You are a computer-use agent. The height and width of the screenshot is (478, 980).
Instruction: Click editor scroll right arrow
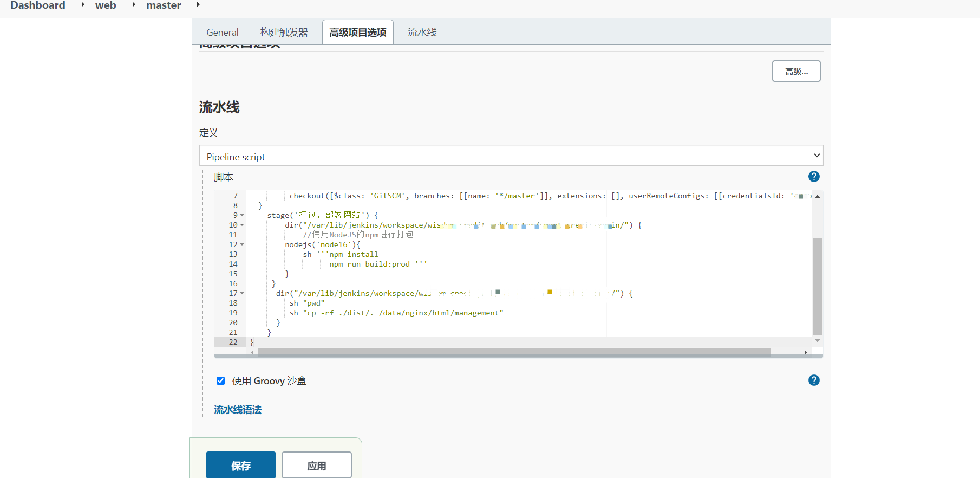tap(806, 352)
